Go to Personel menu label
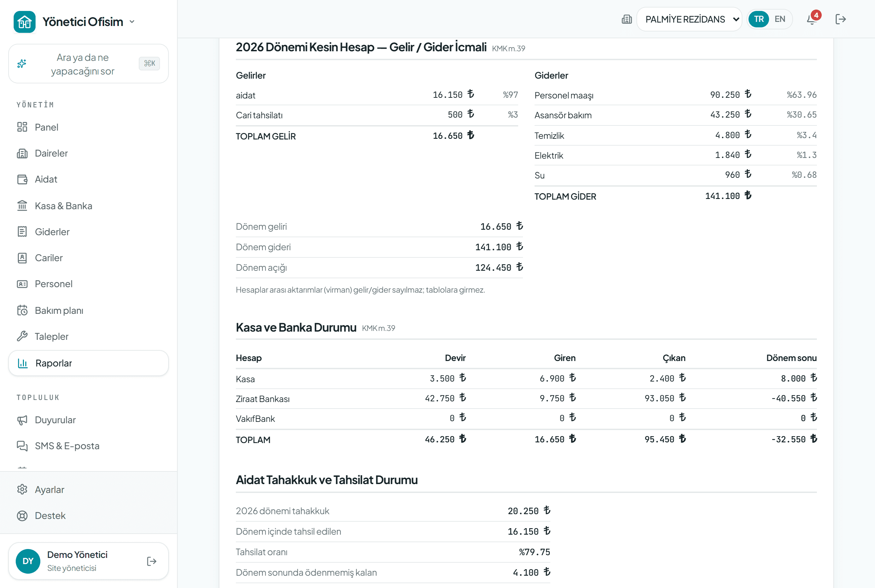 (x=54, y=284)
